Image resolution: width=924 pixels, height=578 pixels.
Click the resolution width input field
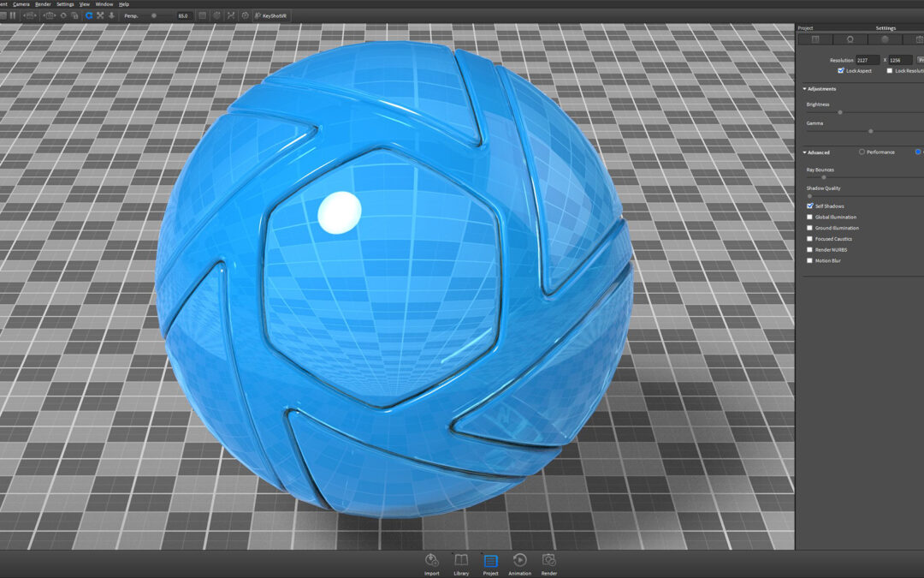[x=868, y=60]
